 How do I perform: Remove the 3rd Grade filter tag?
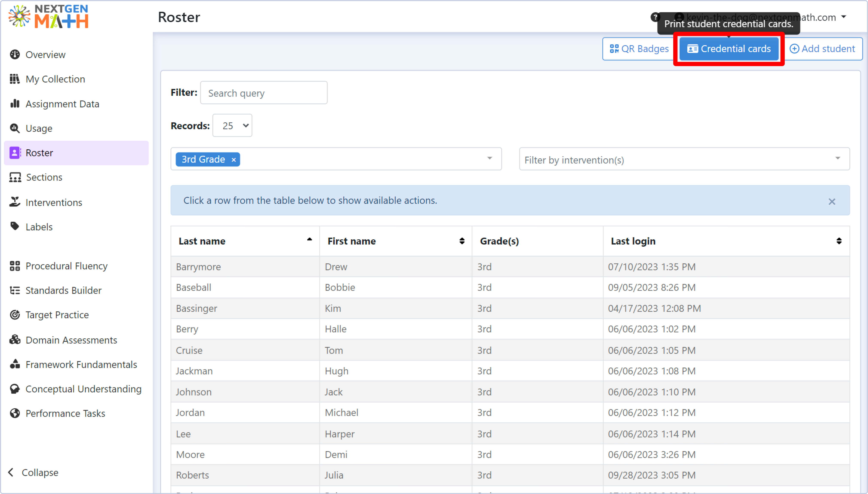tap(234, 159)
